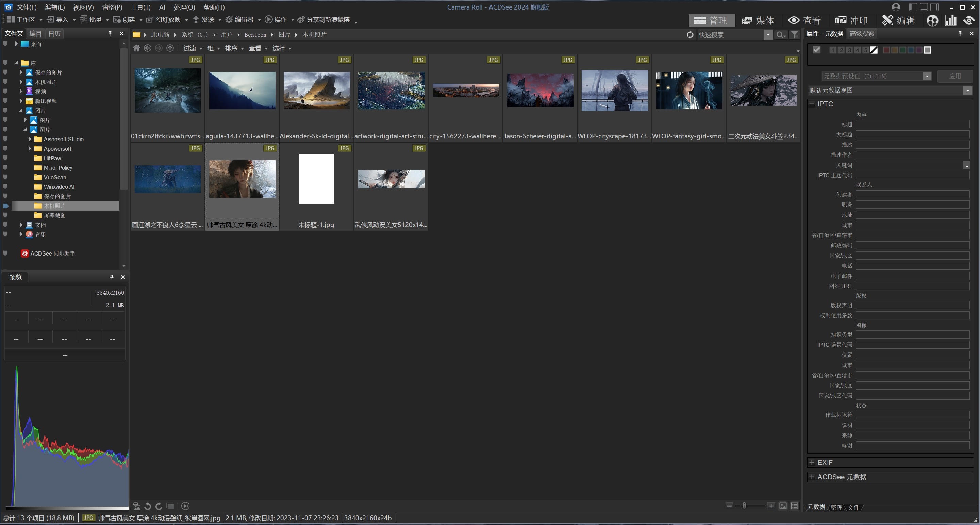Click the 导入 import button
980x525 pixels.
(x=58, y=19)
